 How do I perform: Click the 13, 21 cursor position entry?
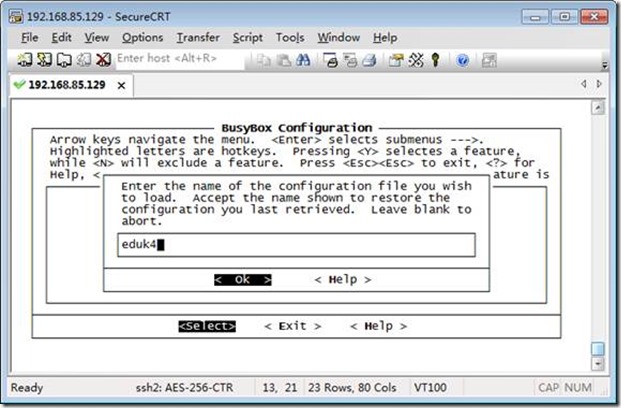(x=280, y=387)
